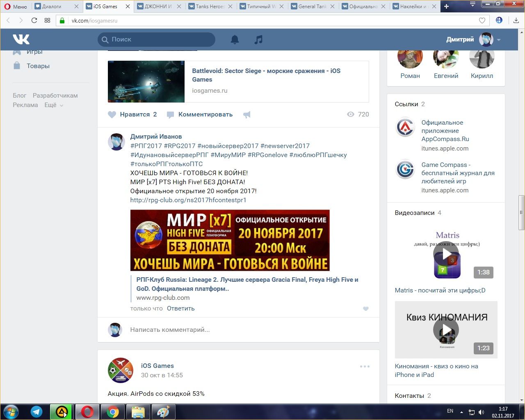Open Opera speed dial grid icon
This screenshot has height=420, width=525.
(x=47, y=21)
